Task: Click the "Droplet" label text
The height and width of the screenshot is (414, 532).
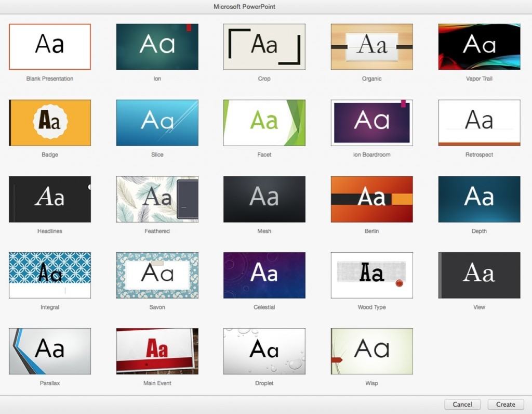Action: 264,383
